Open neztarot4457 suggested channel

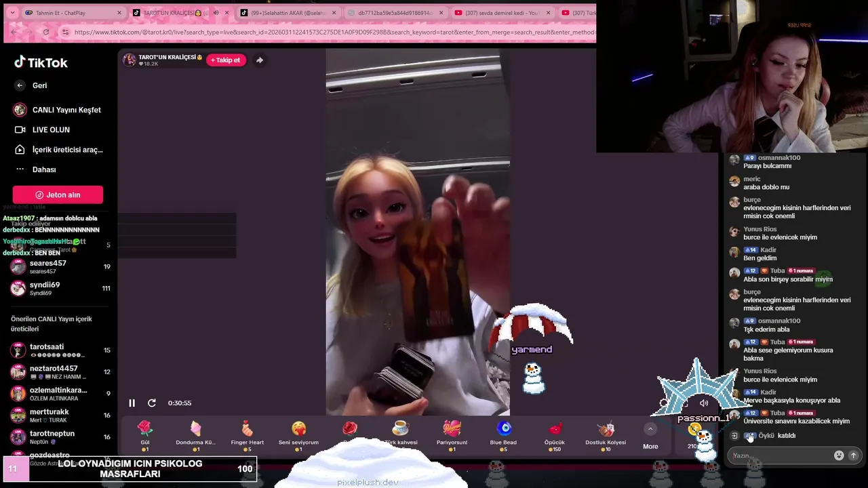[x=60, y=372]
